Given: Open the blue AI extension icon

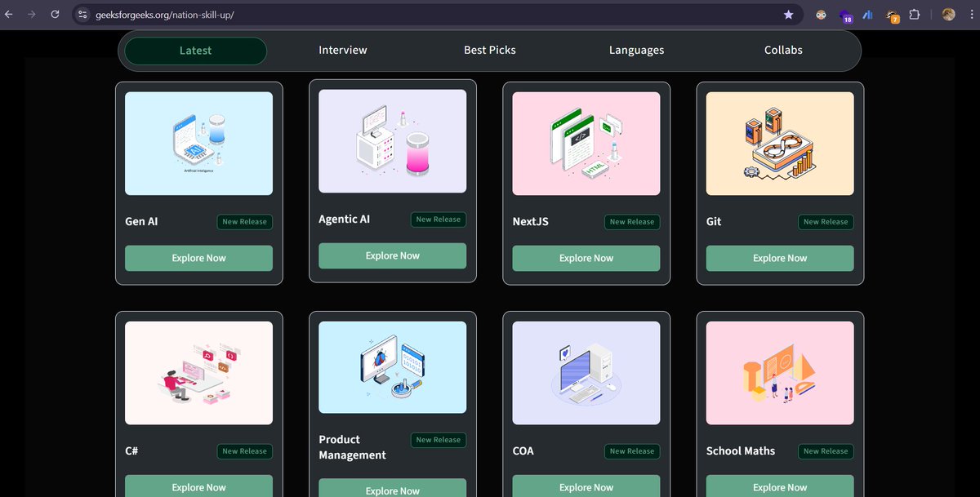Looking at the screenshot, I should click(867, 15).
